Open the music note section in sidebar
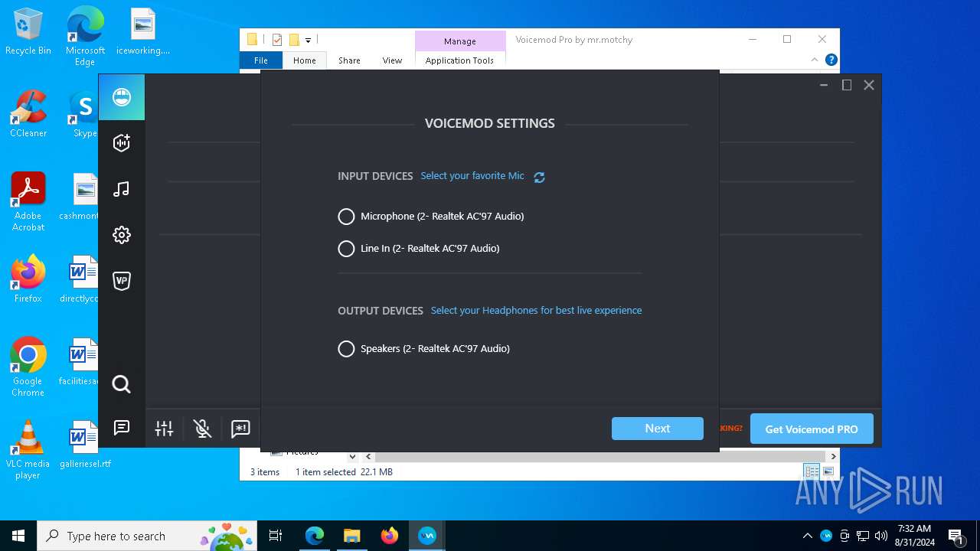This screenshot has height=551, width=980. pos(122,189)
